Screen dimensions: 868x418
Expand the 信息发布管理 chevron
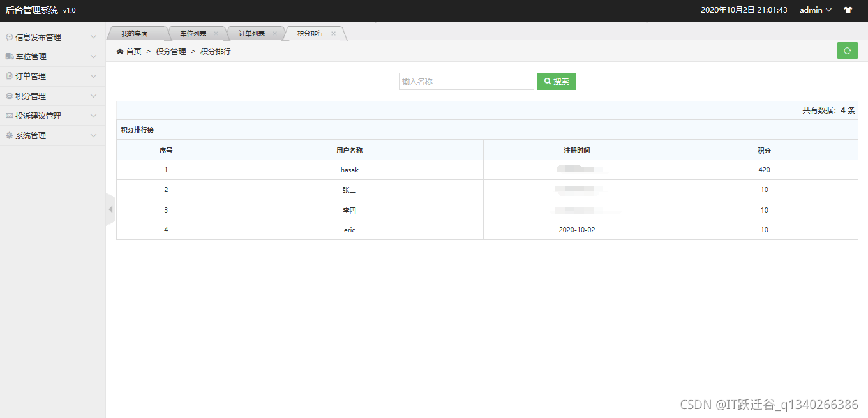(x=94, y=37)
